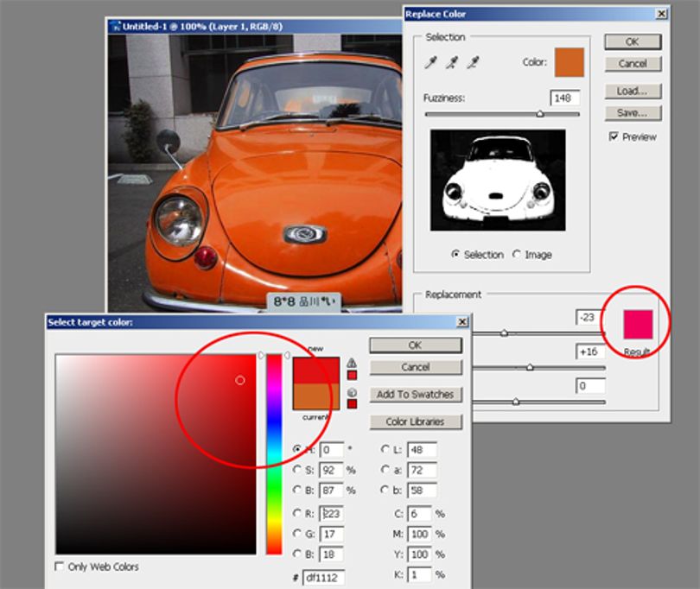Click the gamut-corrected red swatch below the warning
Image resolution: width=700 pixels, height=589 pixels.
(352, 376)
